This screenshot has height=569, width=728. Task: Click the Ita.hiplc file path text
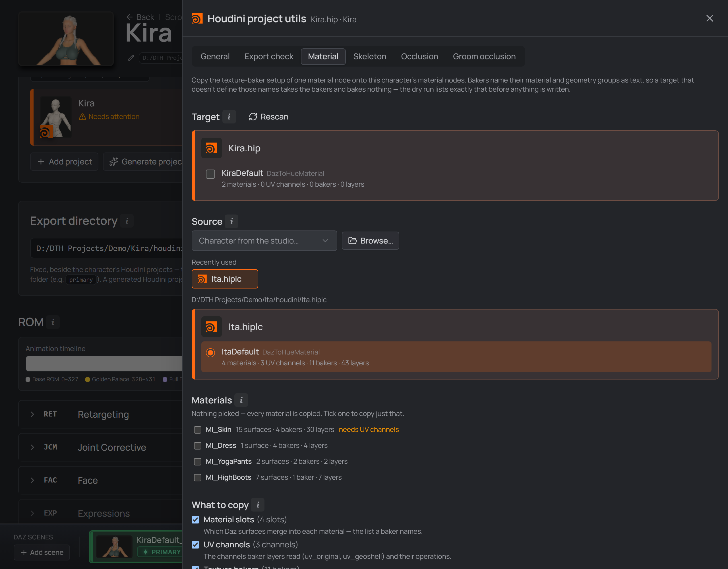coord(259,300)
